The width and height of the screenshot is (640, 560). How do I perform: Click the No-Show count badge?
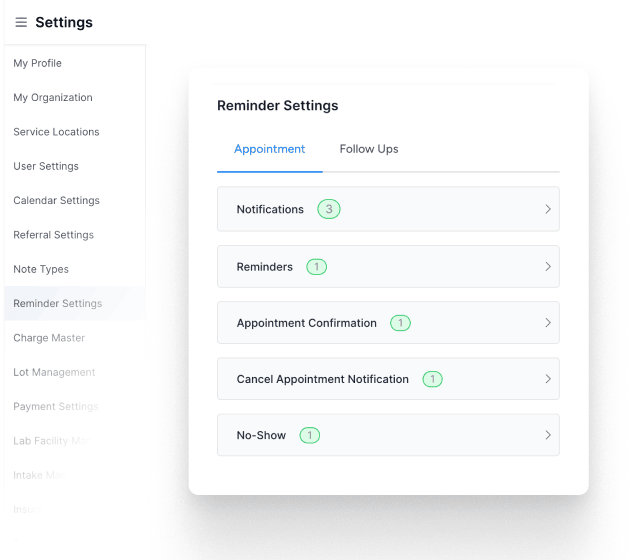tap(309, 435)
